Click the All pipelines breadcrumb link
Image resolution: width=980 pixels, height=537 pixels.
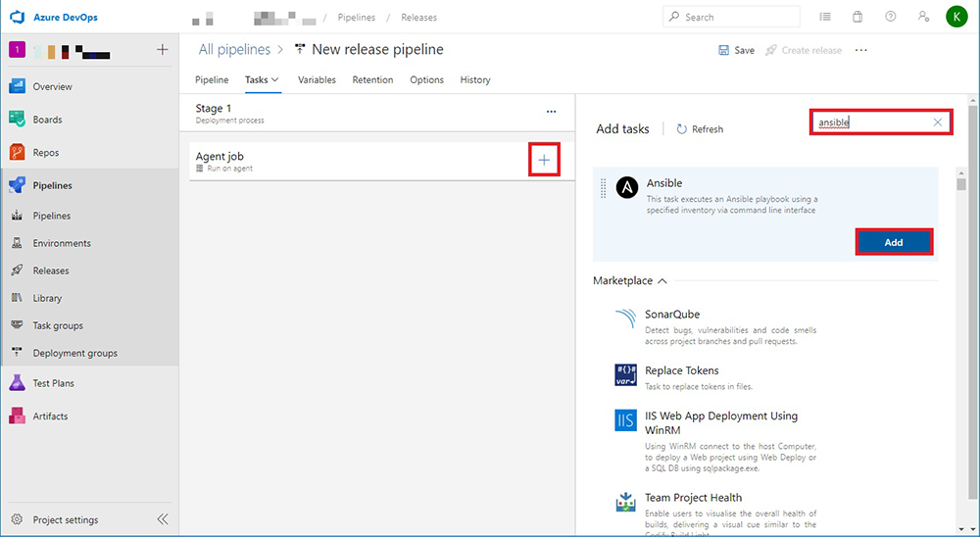(234, 49)
